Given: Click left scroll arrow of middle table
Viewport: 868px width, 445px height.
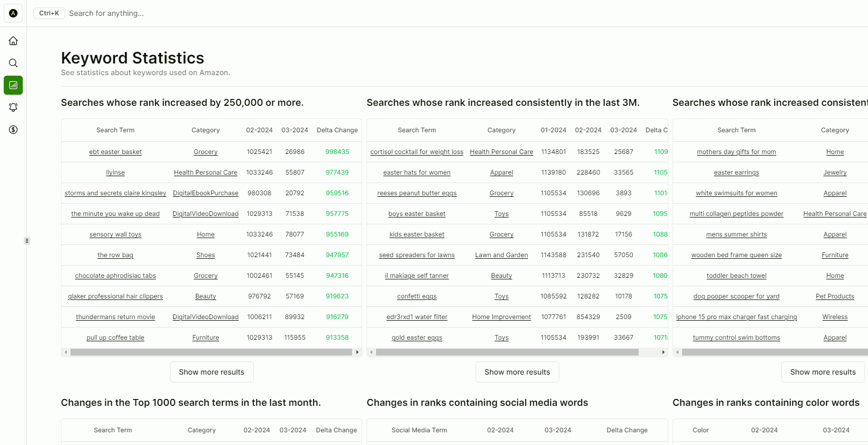Looking at the screenshot, I should coord(371,352).
